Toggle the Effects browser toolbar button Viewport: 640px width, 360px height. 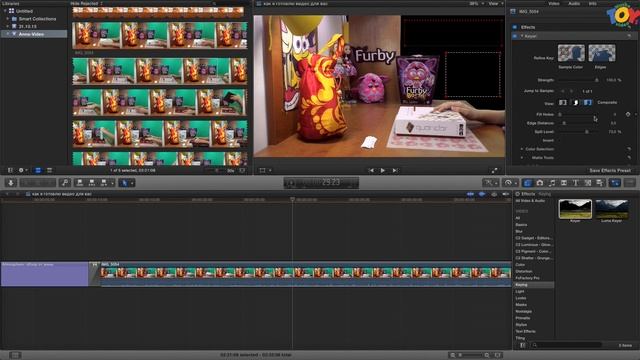click(x=527, y=183)
